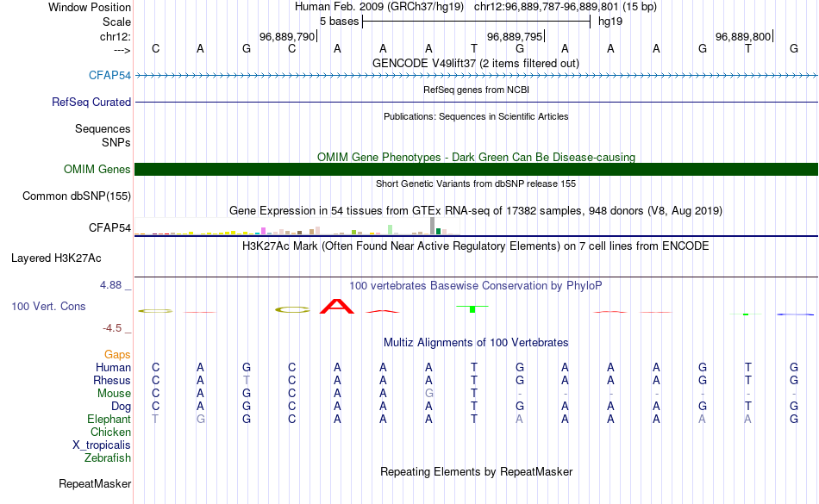The image size is (819, 504).
Task: Click the lavender G in Mouse row
Action: [x=428, y=394]
